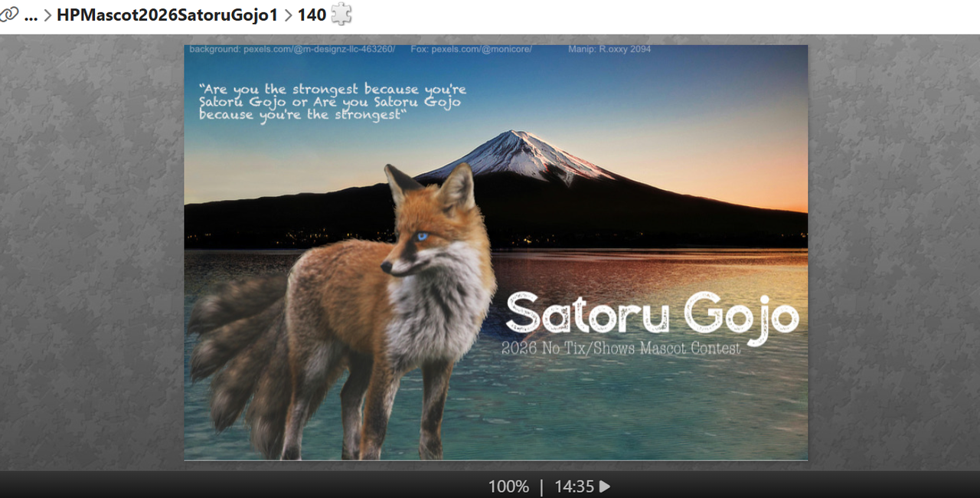Click the link chain icon in breadcrumb
This screenshot has width=980, height=498.
coord(8,15)
